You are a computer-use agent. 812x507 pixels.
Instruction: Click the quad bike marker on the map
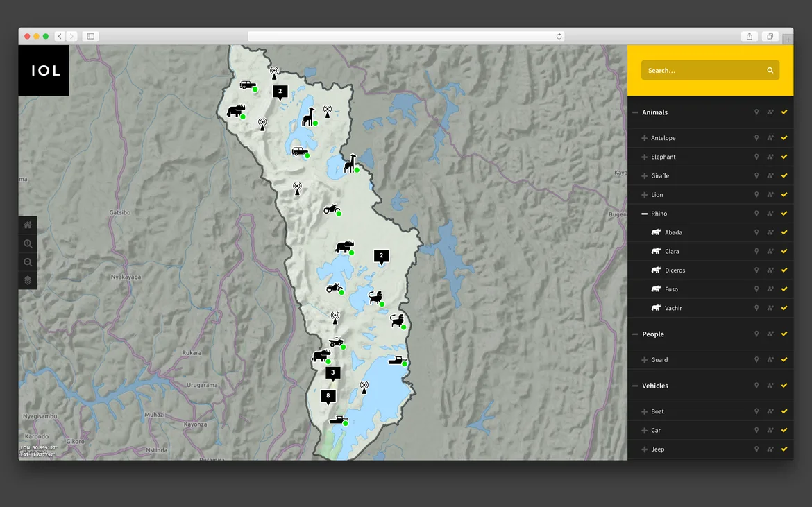pos(337,343)
